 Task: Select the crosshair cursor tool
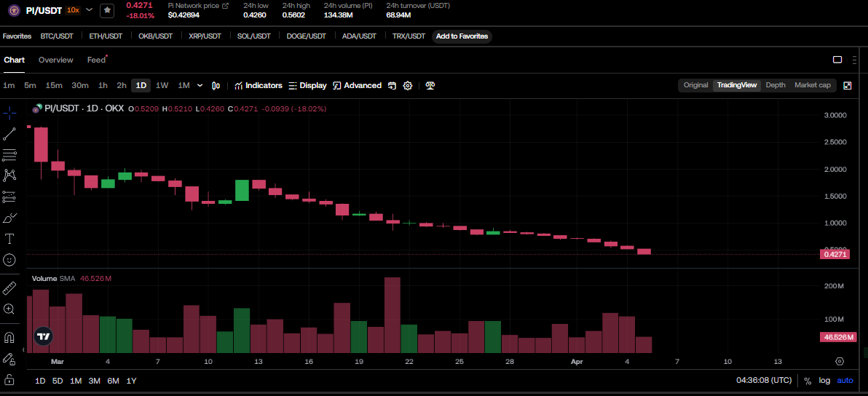coord(9,114)
